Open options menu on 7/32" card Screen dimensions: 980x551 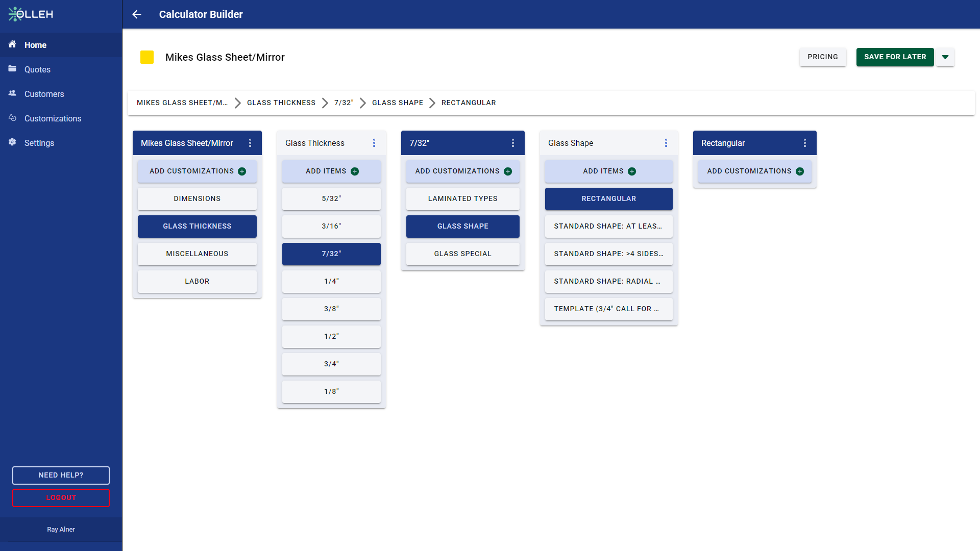tap(513, 143)
